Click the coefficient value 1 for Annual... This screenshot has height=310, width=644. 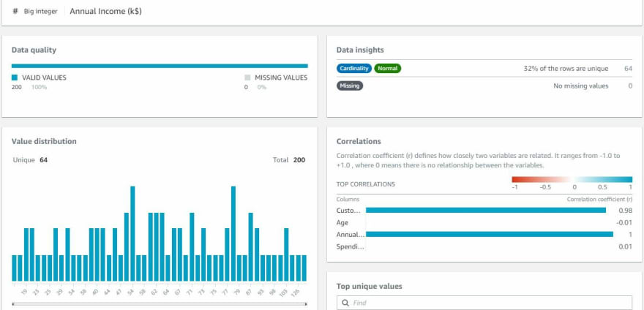[x=630, y=234]
